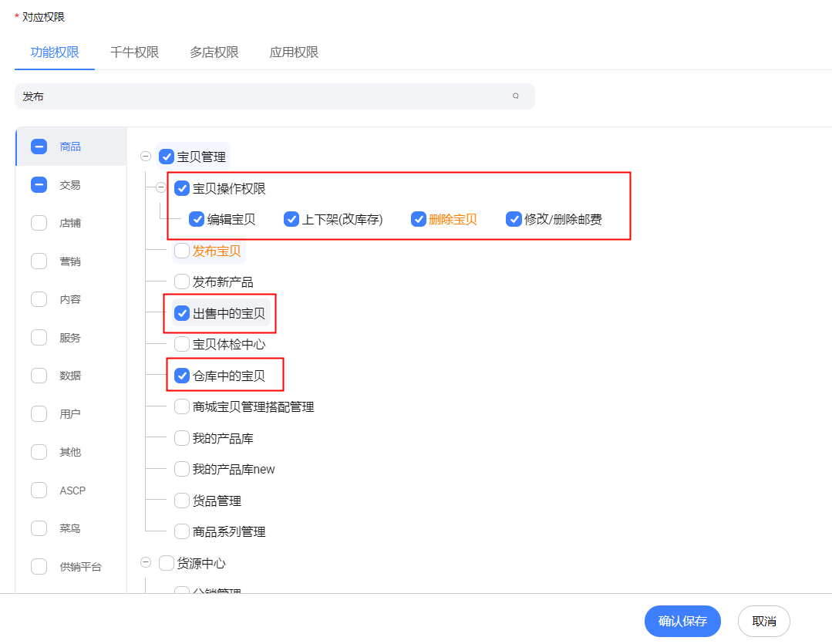Uncheck 出售中的宝贝 checkbox
Image resolution: width=832 pixels, height=644 pixels.
point(182,313)
